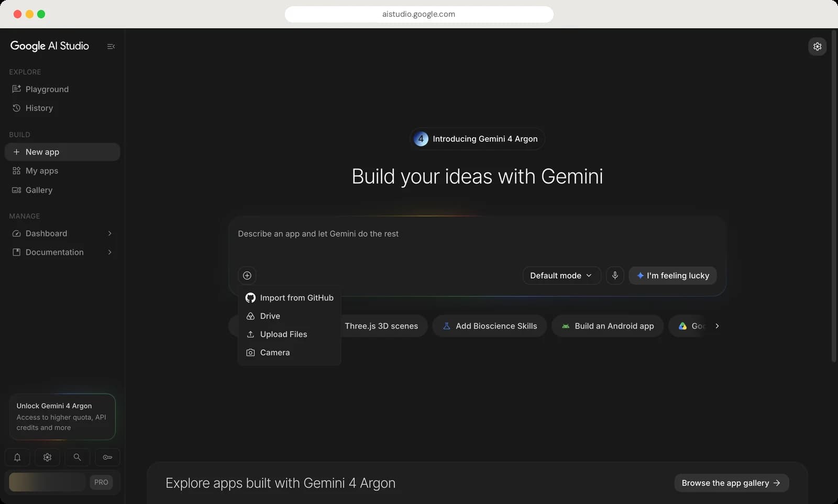The image size is (838, 504).
Task: Click the Describe an app prompt field
Action: tap(477, 234)
